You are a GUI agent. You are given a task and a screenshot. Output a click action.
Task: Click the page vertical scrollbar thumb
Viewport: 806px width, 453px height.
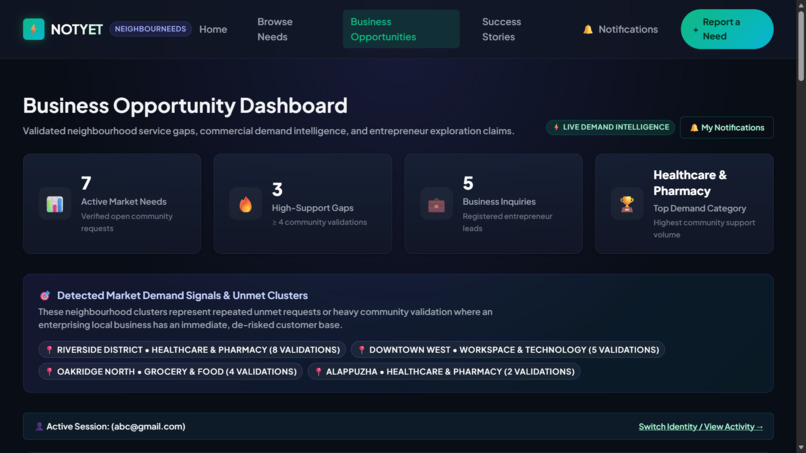point(801,45)
